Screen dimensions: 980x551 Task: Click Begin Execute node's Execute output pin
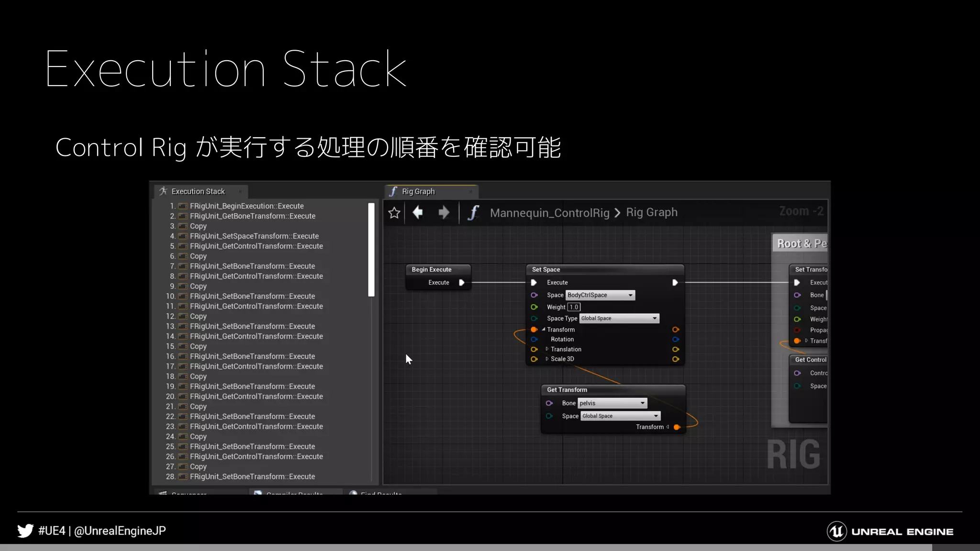[462, 283]
